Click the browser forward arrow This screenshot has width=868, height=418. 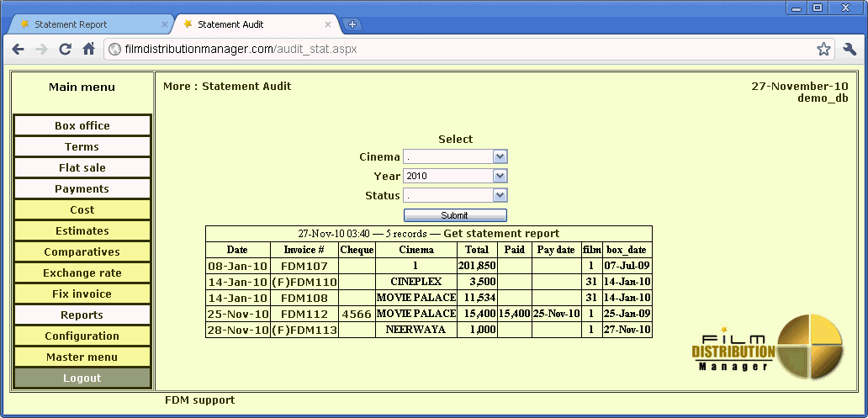click(41, 50)
